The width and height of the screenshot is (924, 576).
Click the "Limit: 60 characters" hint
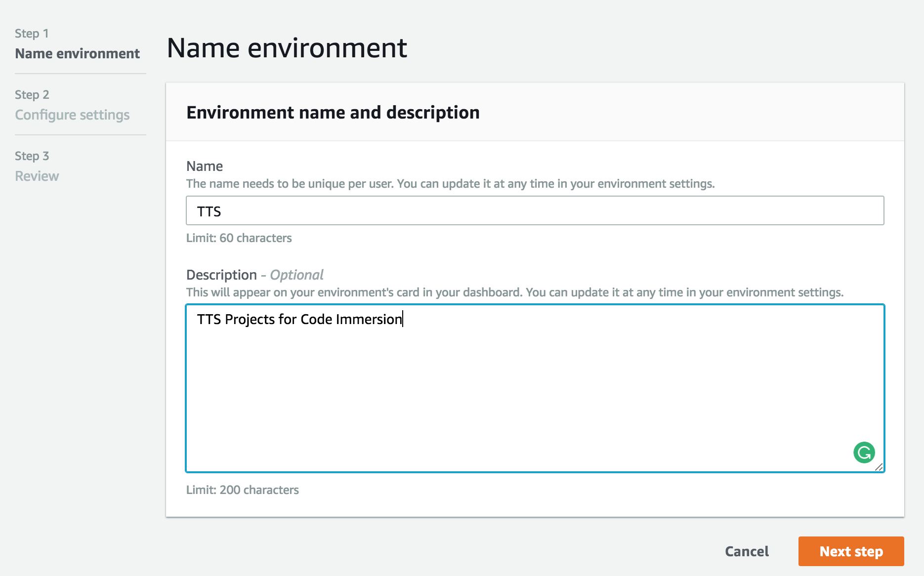tap(239, 238)
